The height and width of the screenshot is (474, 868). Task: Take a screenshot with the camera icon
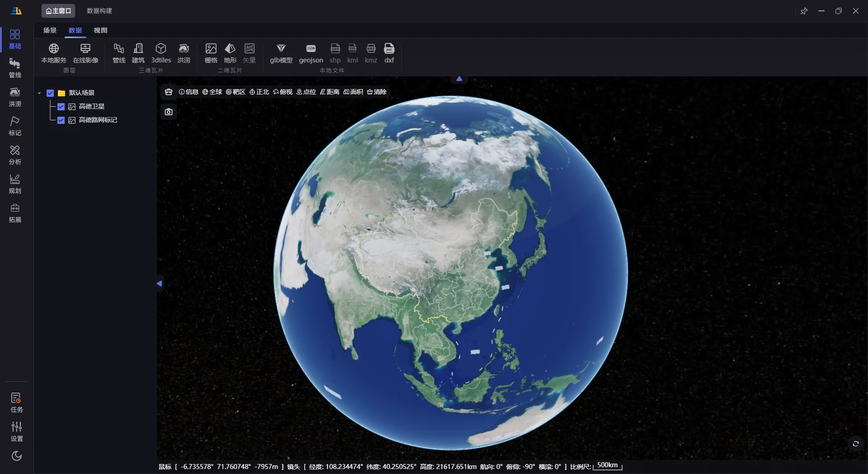[x=169, y=112]
